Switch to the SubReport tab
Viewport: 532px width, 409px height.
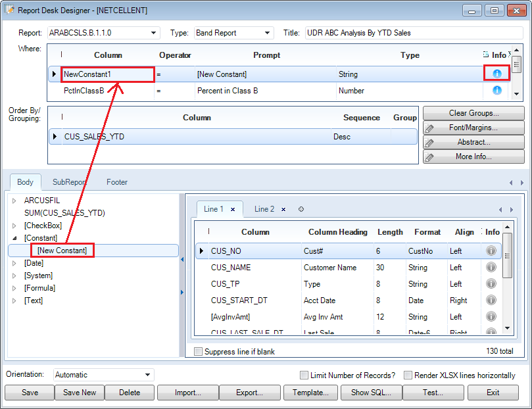(69, 182)
